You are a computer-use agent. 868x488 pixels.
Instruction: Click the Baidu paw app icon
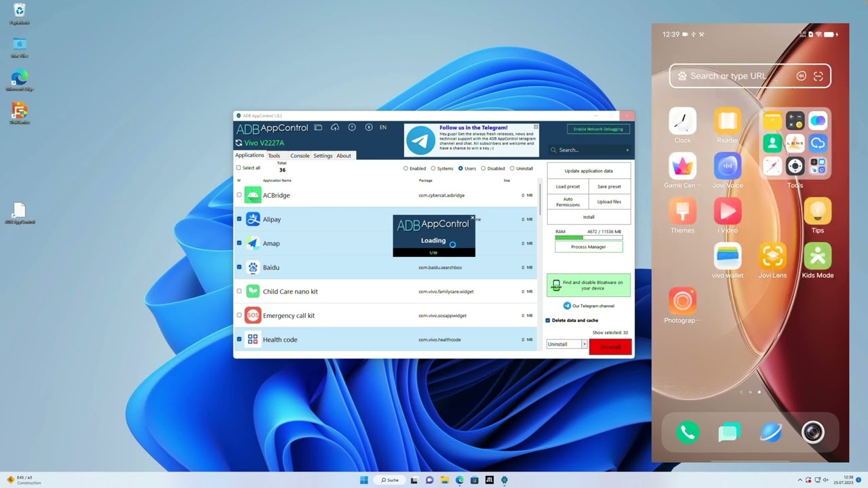253,267
